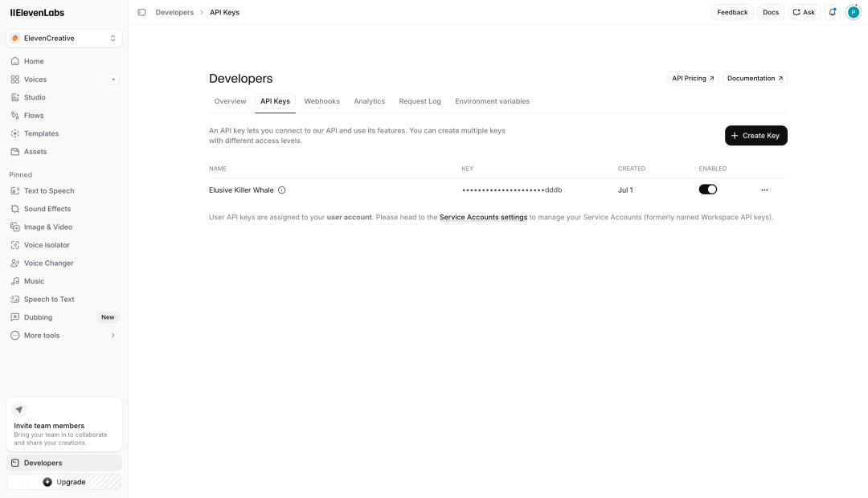Open the more options menu for the key

(x=764, y=190)
